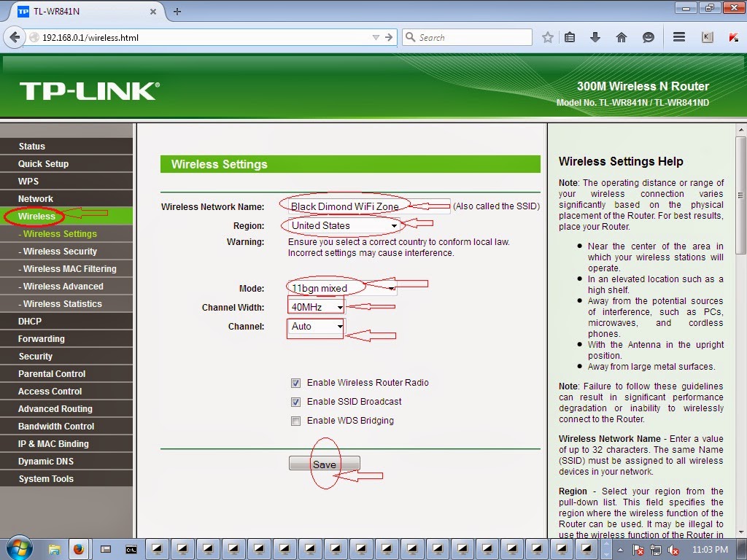
Task: Focus the browser Search field
Action: pyautogui.click(x=468, y=37)
